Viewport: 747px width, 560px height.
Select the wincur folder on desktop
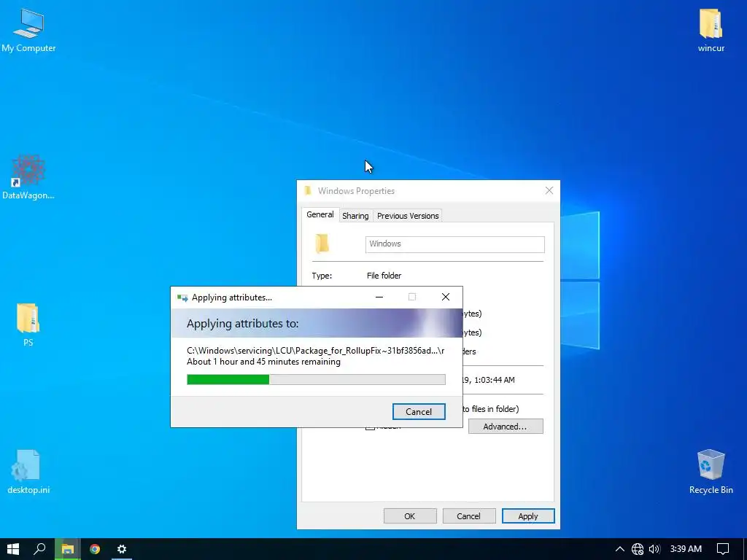pos(711,31)
